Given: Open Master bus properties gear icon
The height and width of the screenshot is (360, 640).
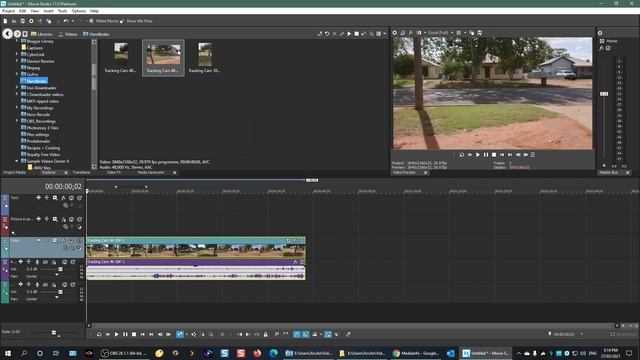Looking at the screenshot, I should [x=600, y=33].
